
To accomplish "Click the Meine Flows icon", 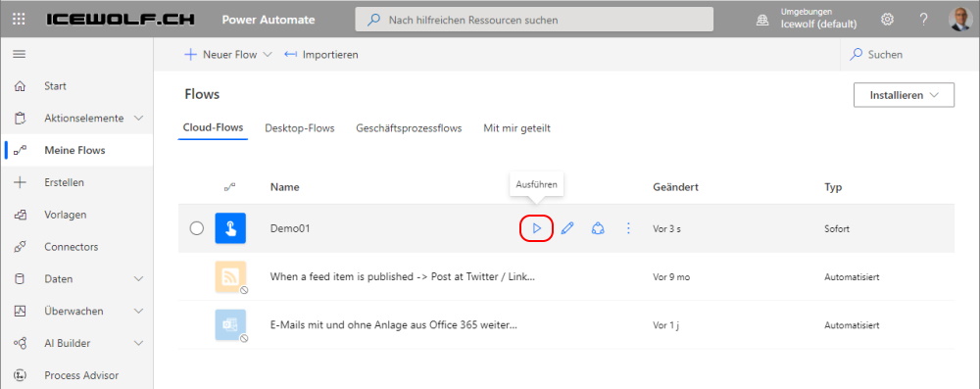I will 20,150.
